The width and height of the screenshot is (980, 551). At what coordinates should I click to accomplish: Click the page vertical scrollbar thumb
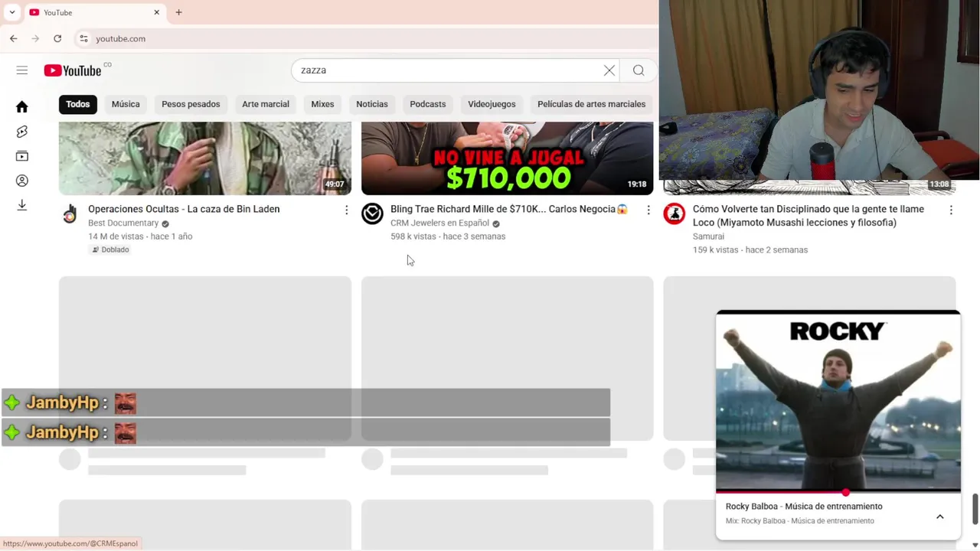pyautogui.click(x=975, y=509)
